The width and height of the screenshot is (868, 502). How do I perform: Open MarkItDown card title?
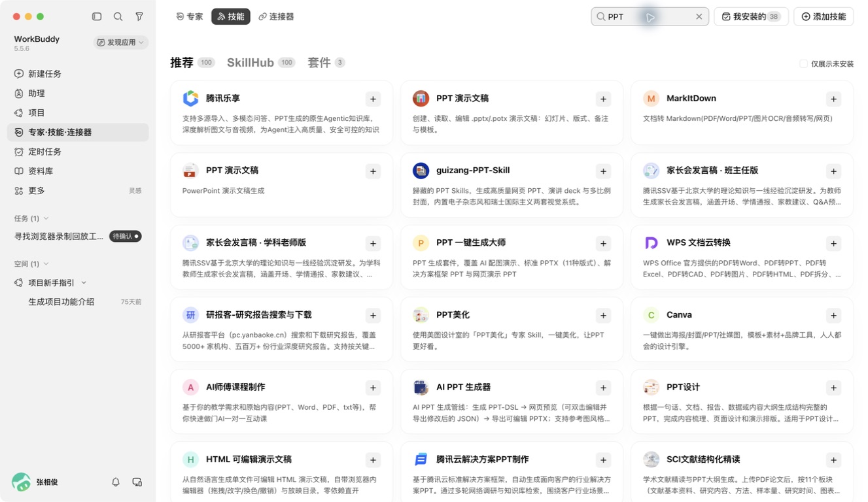coord(691,98)
